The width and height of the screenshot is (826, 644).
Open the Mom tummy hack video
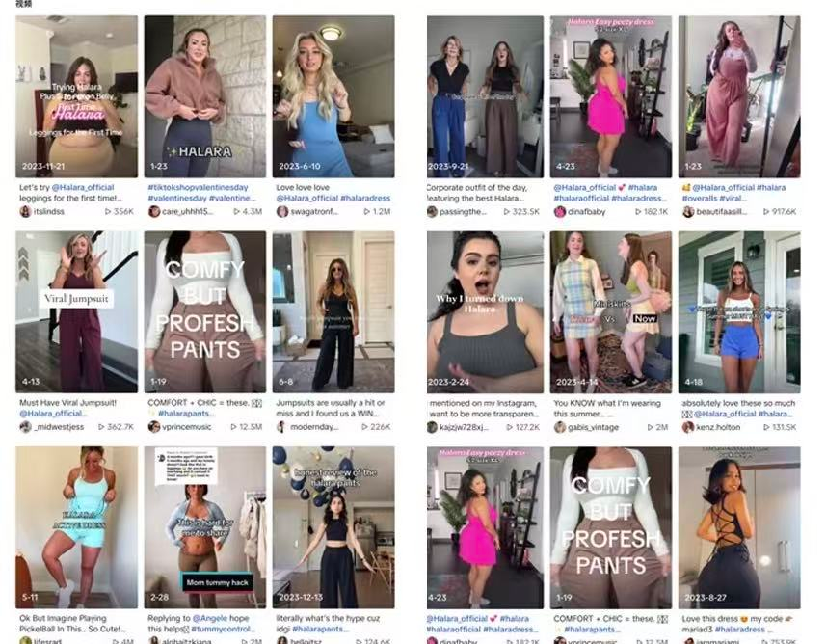click(205, 527)
